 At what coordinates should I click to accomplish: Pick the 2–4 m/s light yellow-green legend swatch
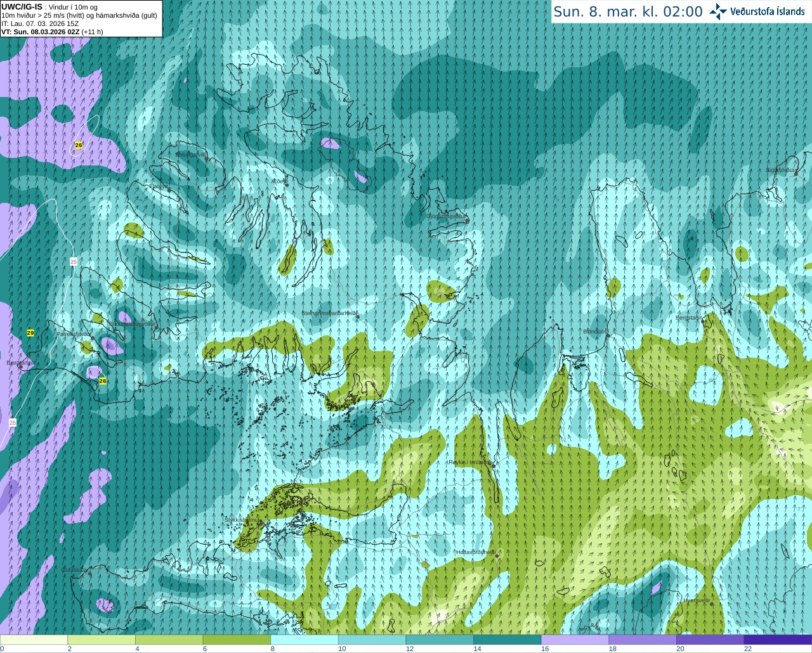(x=101, y=640)
